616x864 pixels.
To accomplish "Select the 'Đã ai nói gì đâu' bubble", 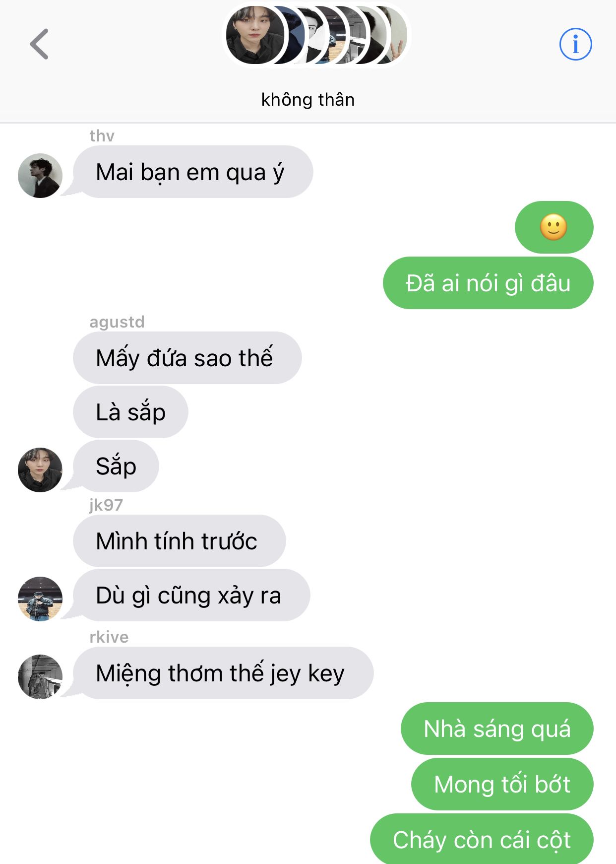I will (488, 283).
